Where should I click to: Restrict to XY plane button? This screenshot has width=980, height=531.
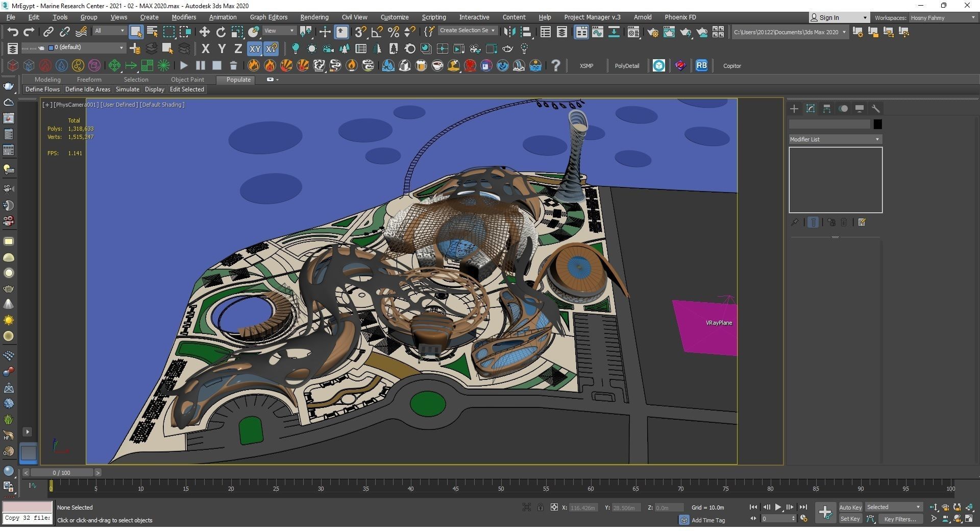255,49
